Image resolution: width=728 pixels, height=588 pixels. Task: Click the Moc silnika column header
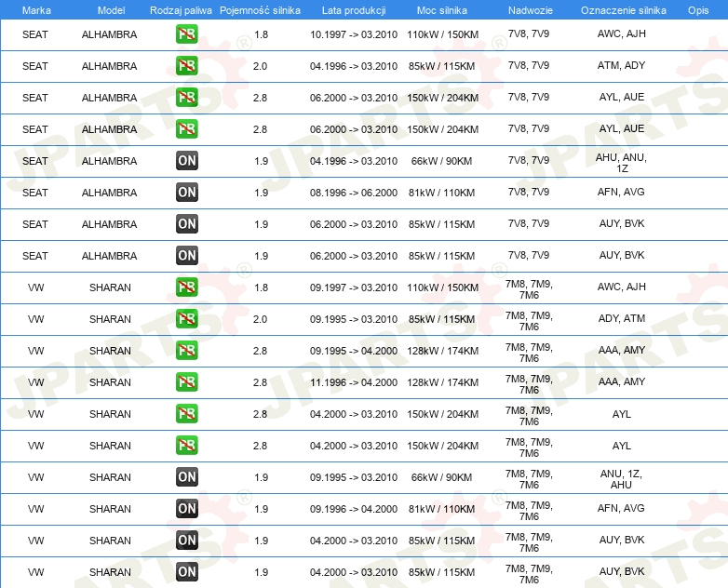point(441,10)
